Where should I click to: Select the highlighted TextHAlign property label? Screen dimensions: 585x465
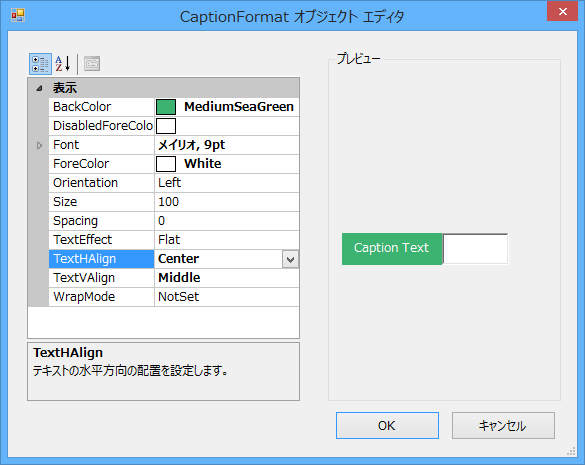click(x=101, y=259)
